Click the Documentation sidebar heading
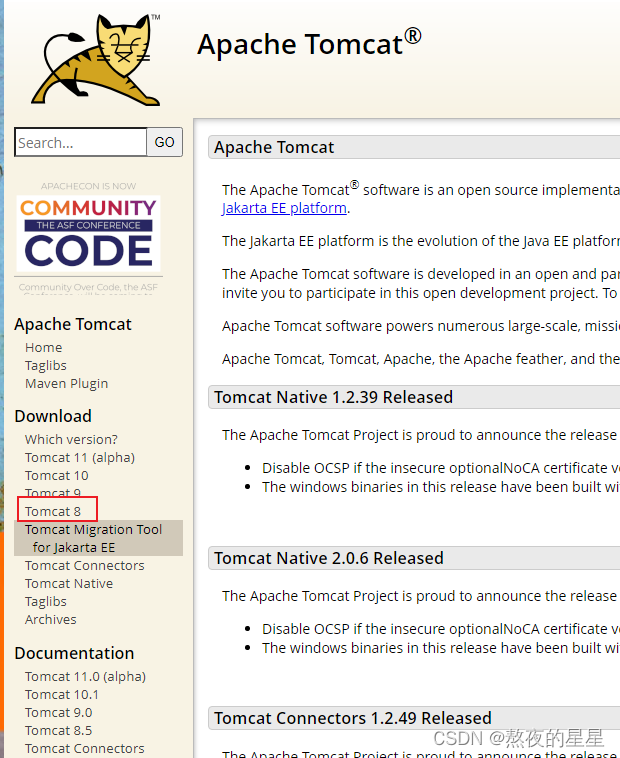 click(x=74, y=653)
